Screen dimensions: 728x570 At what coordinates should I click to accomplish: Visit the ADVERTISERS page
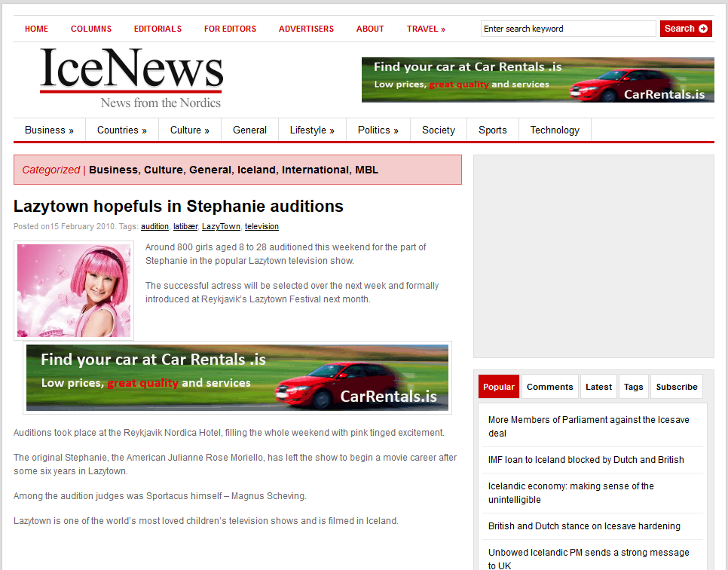click(x=306, y=29)
